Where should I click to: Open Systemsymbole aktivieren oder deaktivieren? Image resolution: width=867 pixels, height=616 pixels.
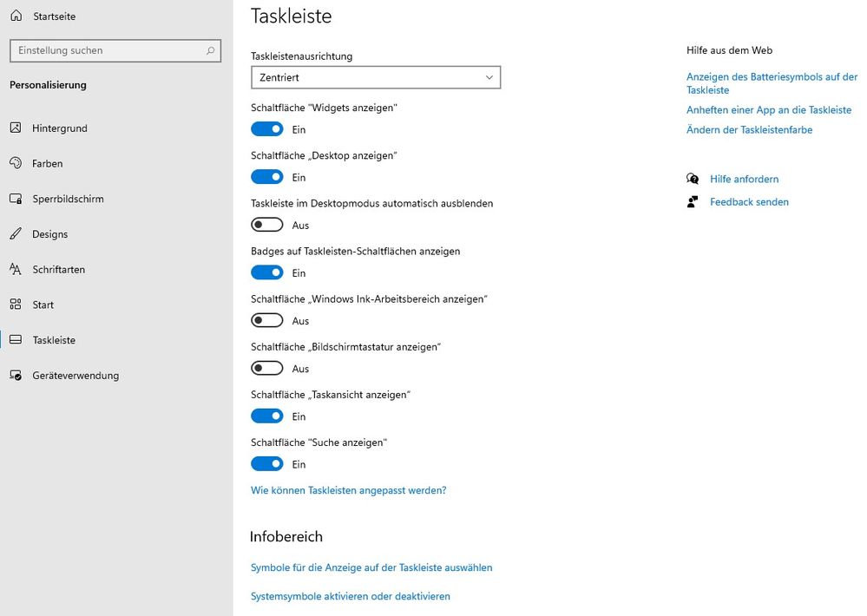[350, 596]
